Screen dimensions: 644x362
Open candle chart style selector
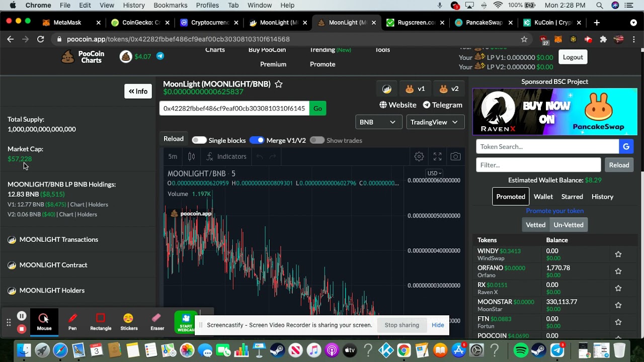[192, 156]
